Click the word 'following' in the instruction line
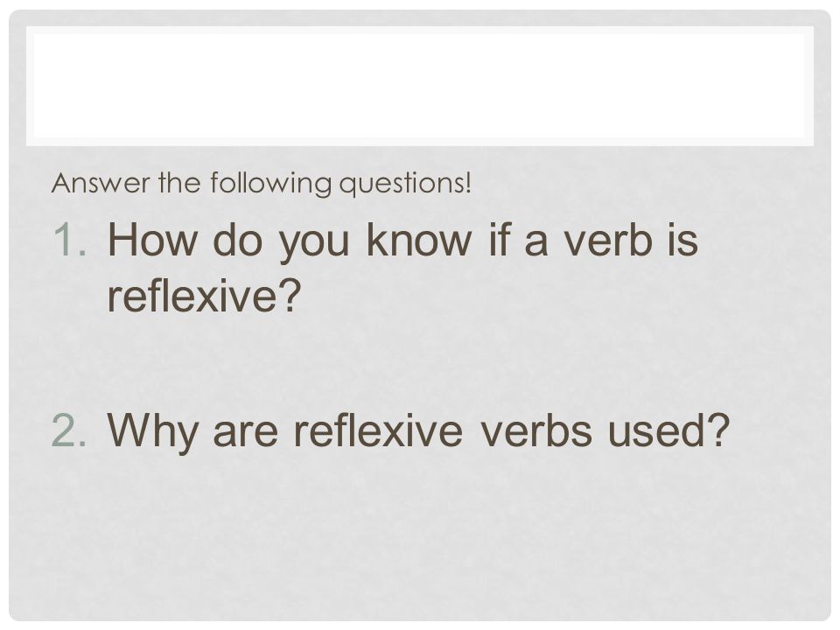Screen dimensions: 840x630 click(270, 184)
